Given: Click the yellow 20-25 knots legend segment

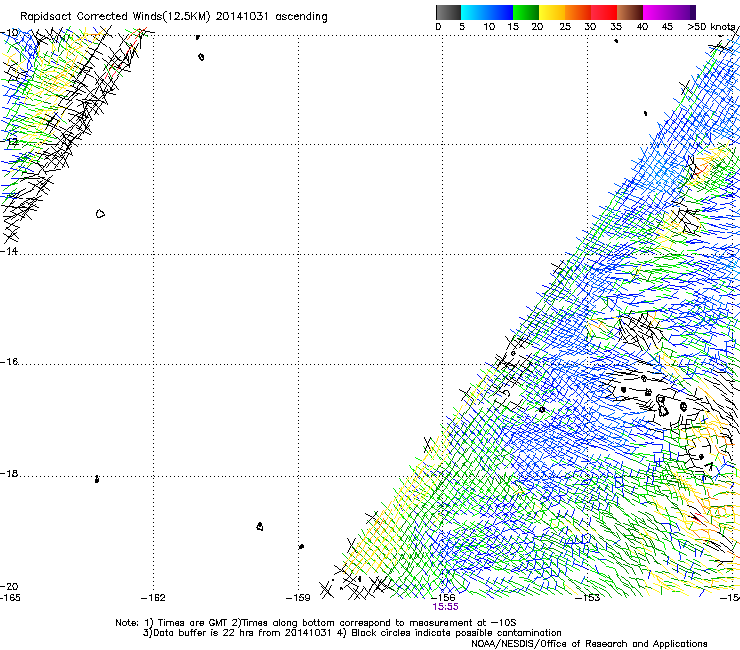Looking at the screenshot, I should [552, 12].
